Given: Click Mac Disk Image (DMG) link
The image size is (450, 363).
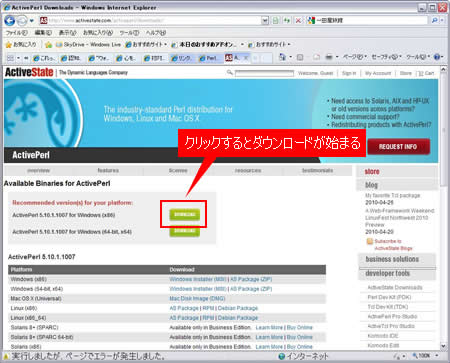Looking at the screenshot, I should [197, 299].
